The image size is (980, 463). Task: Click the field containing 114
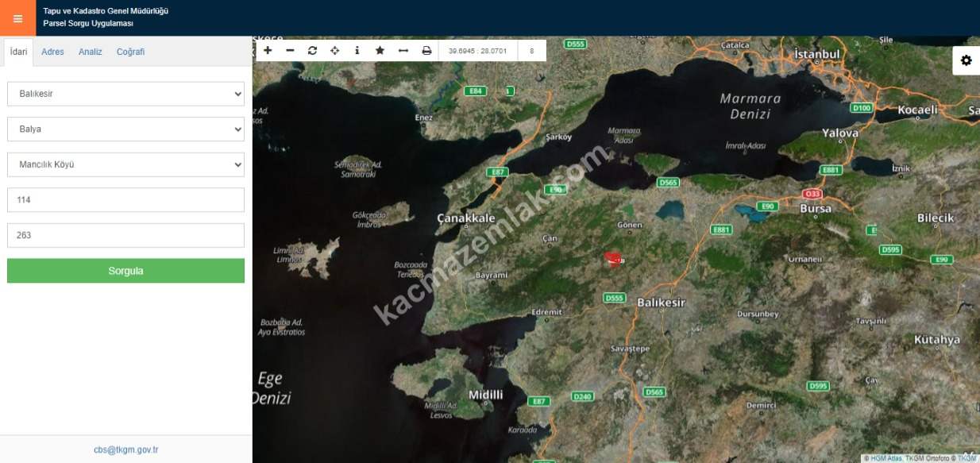click(125, 200)
